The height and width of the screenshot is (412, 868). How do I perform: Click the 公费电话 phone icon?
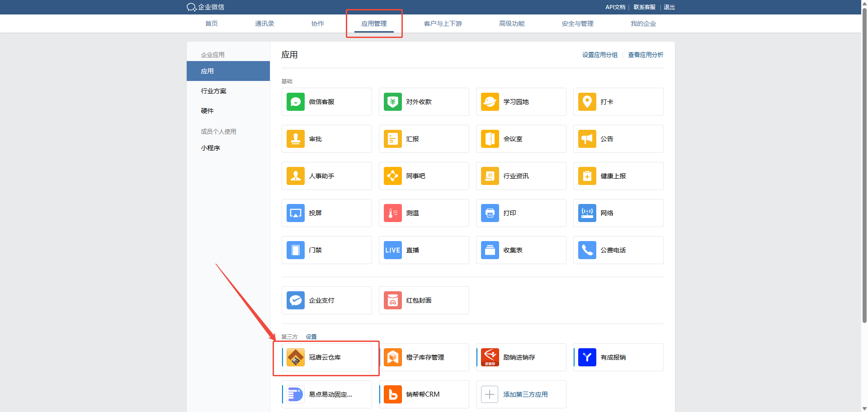tap(587, 250)
